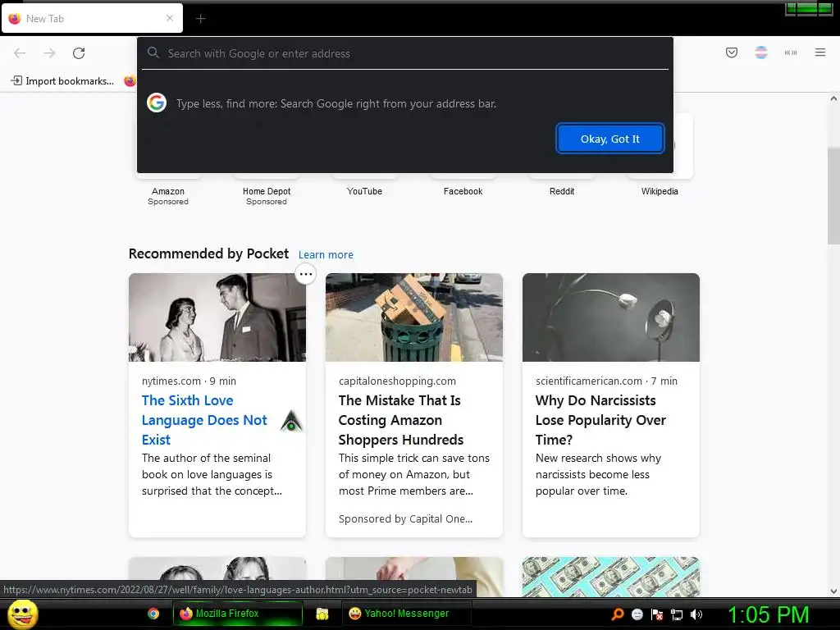Open the Amazon sponsored shortcut
Screen dimensions: 840x630
click(x=167, y=195)
